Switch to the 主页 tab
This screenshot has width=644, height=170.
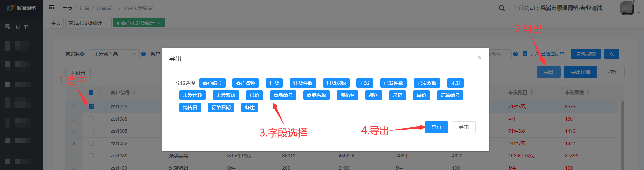point(56,23)
